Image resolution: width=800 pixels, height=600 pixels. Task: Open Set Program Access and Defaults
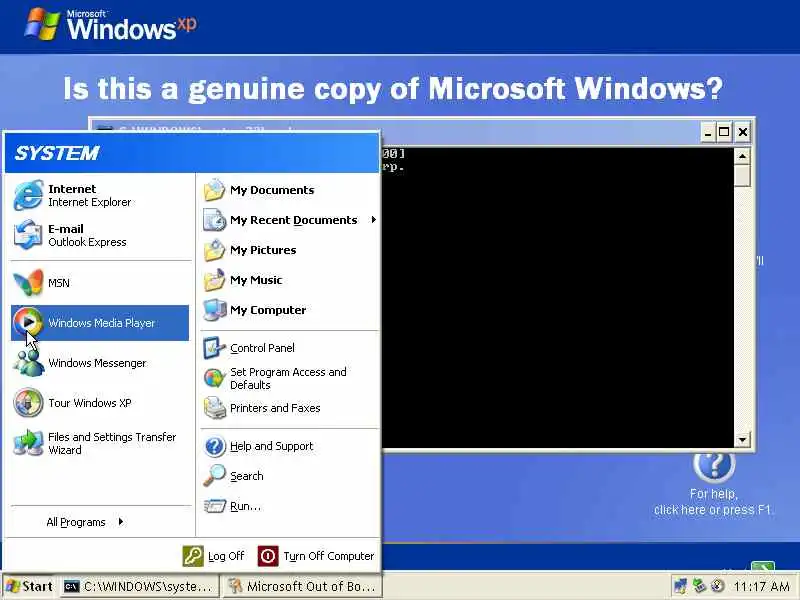289,378
